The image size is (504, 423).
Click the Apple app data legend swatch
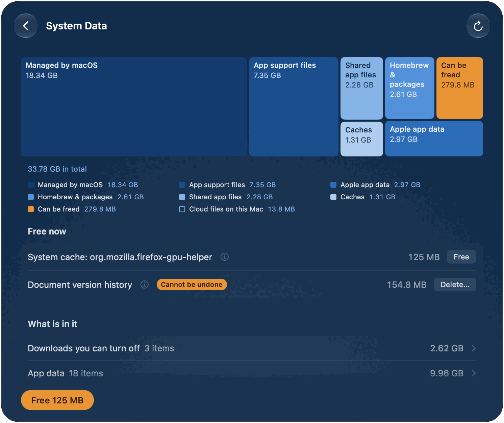click(333, 185)
